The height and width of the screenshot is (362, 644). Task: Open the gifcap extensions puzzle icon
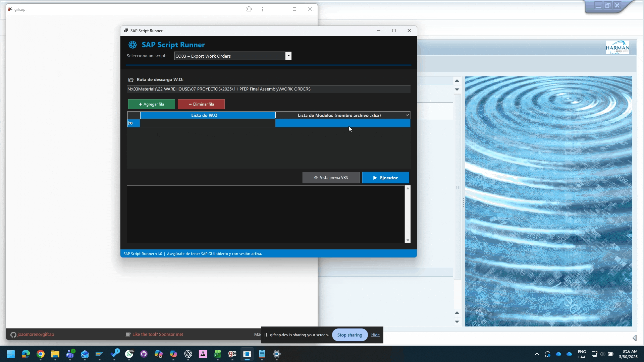[x=249, y=9]
